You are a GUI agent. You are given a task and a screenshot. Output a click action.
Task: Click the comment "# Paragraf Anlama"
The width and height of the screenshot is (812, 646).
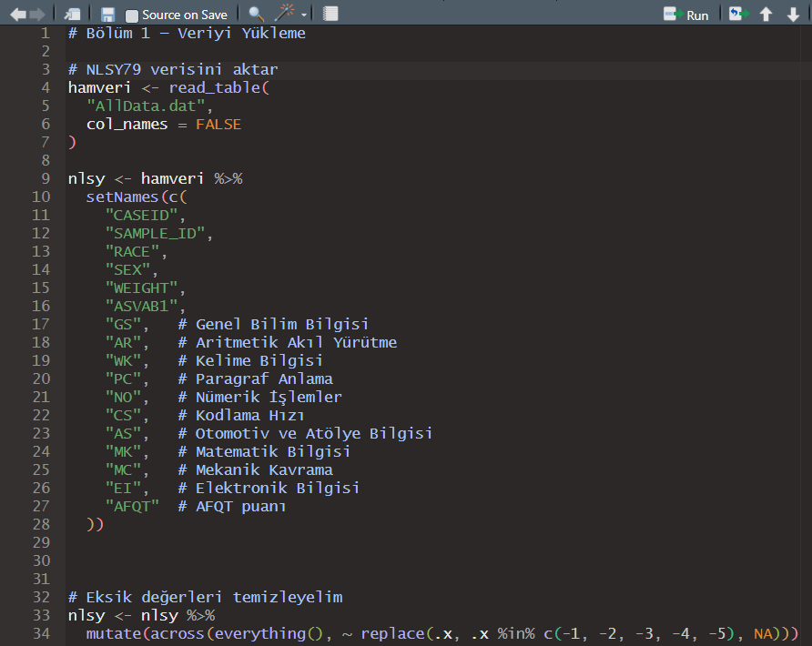[x=255, y=379]
